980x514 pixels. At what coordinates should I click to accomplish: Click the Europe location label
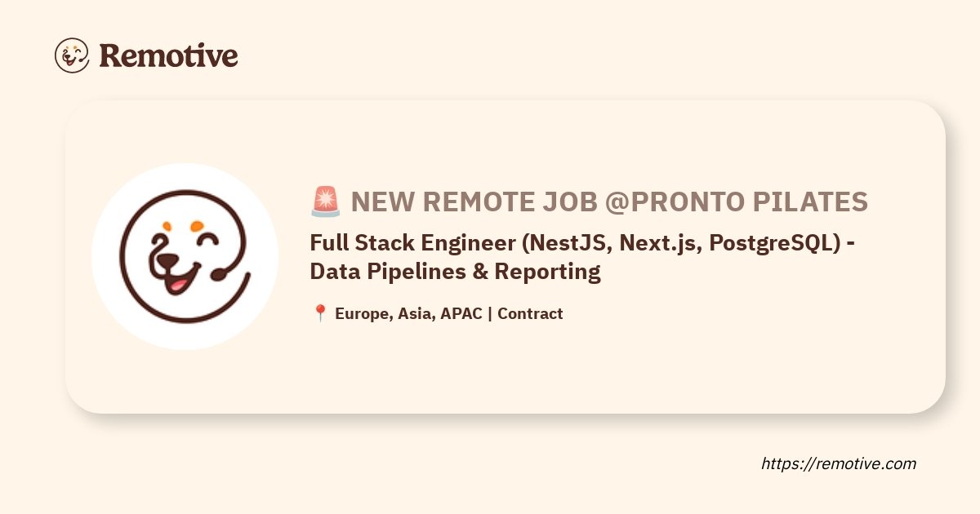[363, 313]
